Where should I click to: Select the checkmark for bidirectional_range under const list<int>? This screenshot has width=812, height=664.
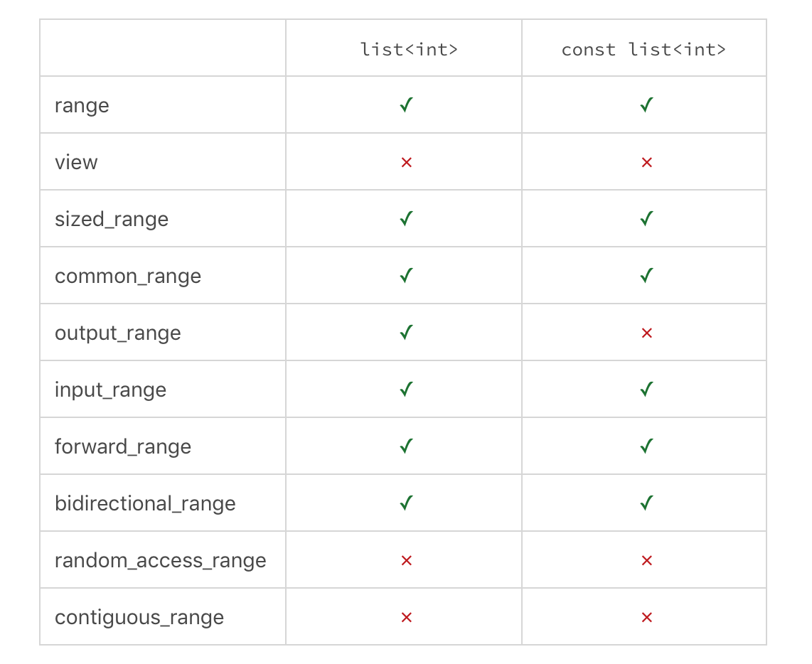click(x=647, y=503)
